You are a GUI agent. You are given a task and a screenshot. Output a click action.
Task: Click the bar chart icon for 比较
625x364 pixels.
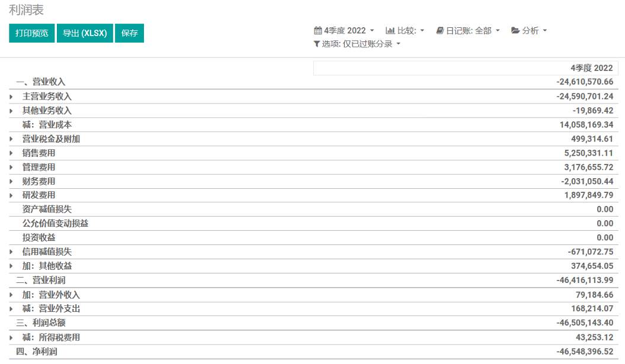390,31
